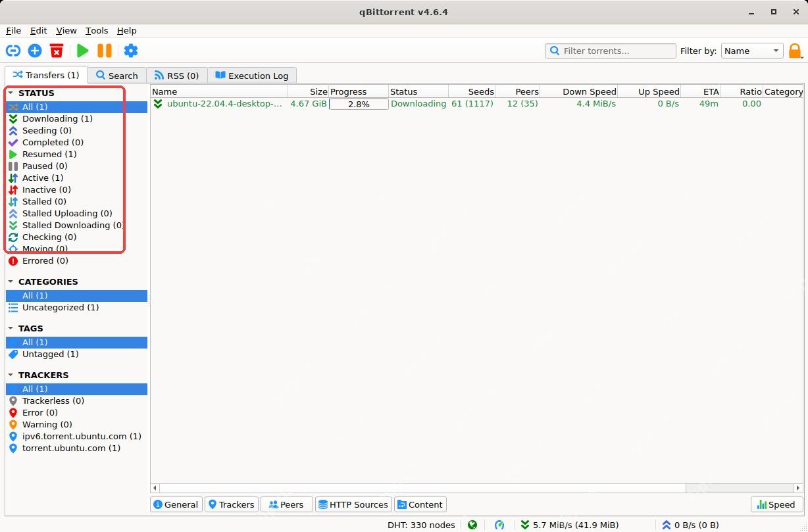The image size is (808, 532).
Task: Filter by Inactive (0) status
Action: coord(46,189)
